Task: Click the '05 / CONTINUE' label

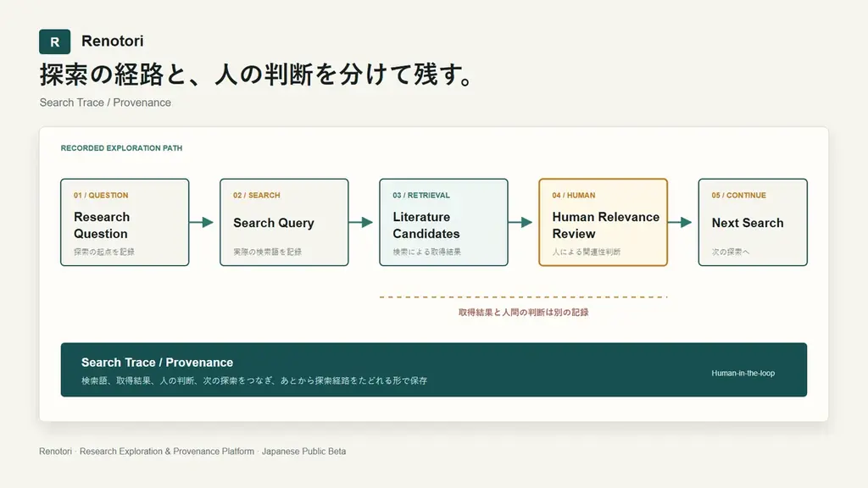Action: [738, 196]
